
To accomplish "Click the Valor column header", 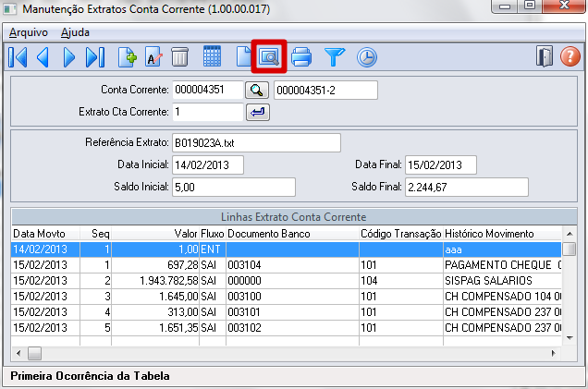I will (155, 234).
